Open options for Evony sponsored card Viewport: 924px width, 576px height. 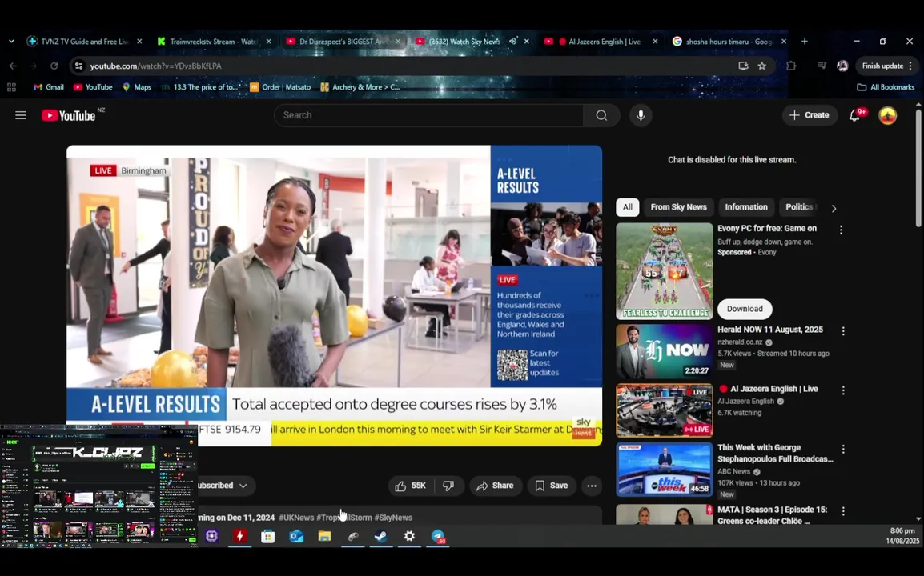(841, 230)
